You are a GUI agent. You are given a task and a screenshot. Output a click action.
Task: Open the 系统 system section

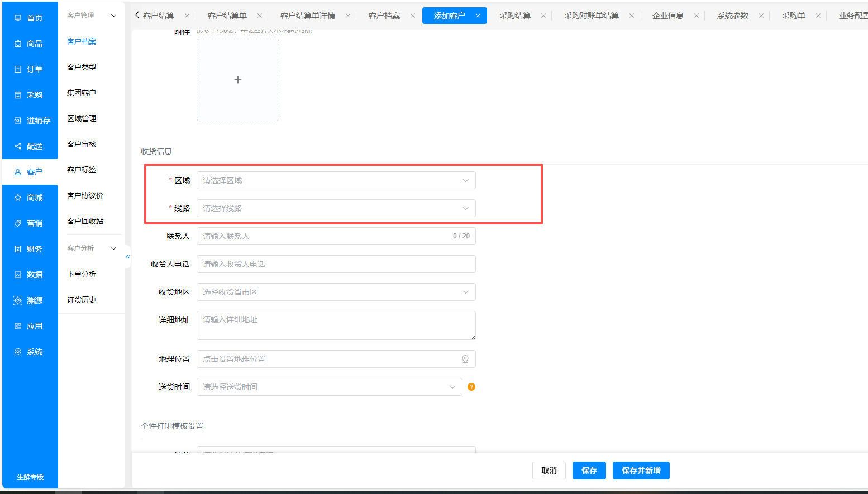tap(30, 352)
